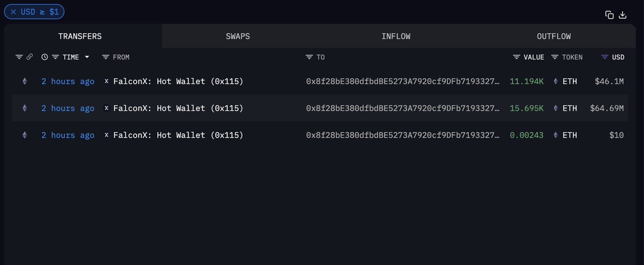Open the FROM column filter icon

(106, 57)
